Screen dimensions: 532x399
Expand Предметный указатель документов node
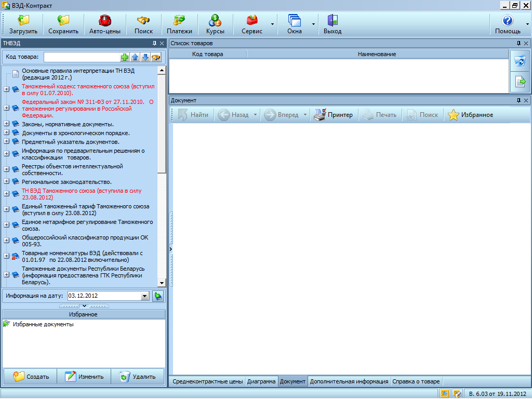[6, 141]
